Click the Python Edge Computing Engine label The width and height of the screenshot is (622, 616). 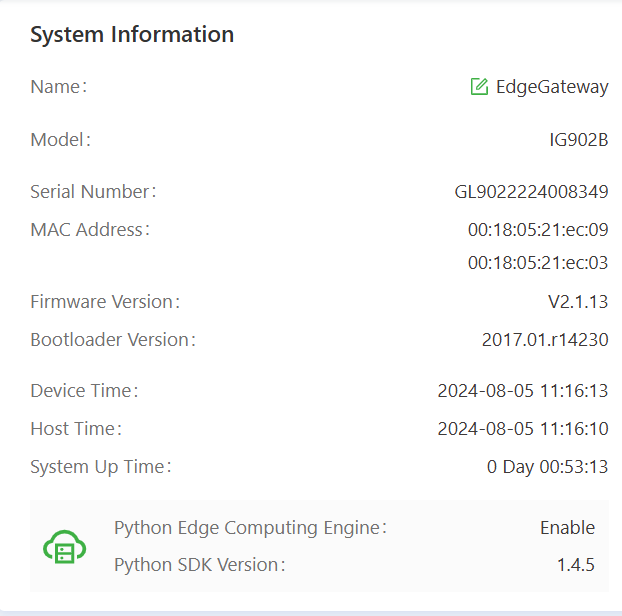pyautogui.click(x=250, y=528)
